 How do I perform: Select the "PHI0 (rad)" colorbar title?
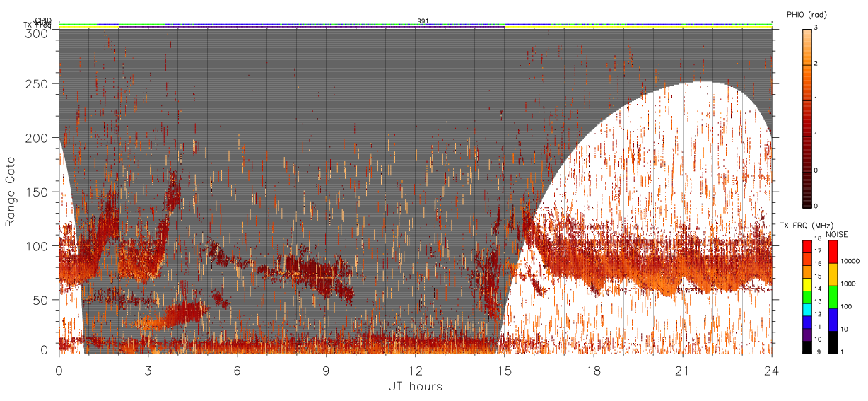coord(807,15)
